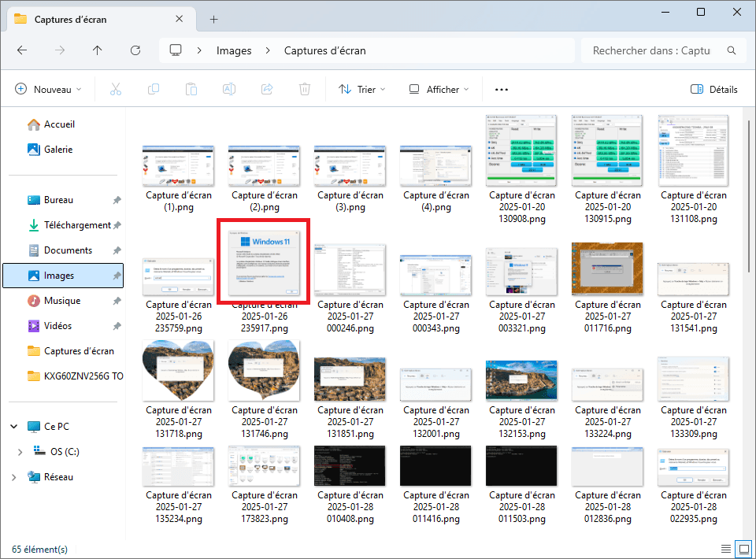Go back with the left arrow
This screenshot has width=756, height=559.
coord(22,50)
